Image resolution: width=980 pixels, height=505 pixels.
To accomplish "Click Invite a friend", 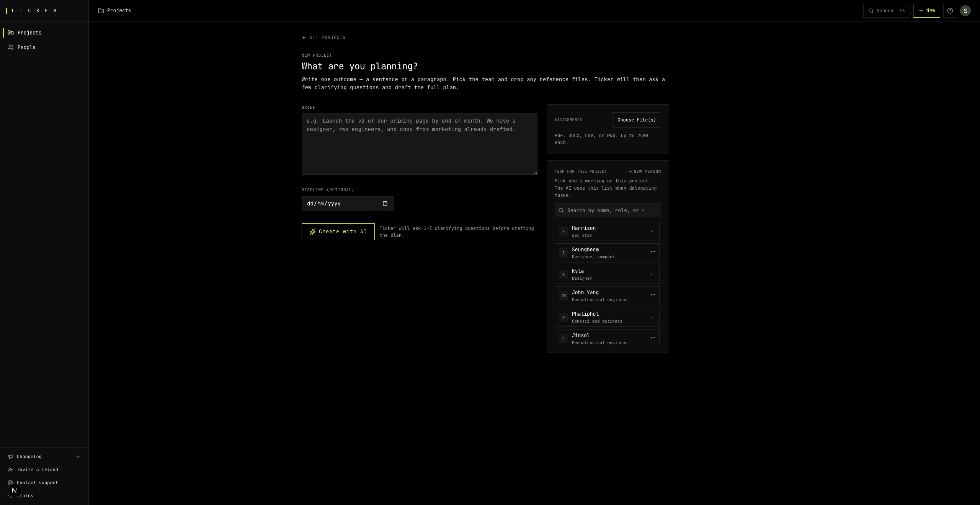I will pyautogui.click(x=38, y=470).
